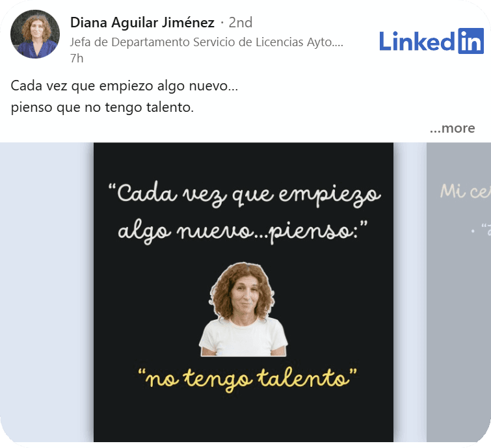Viewport: 491px width, 448px height.
Task: Click the bullet point on the next slide
Action: pyautogui.click(x=473, y=231)
